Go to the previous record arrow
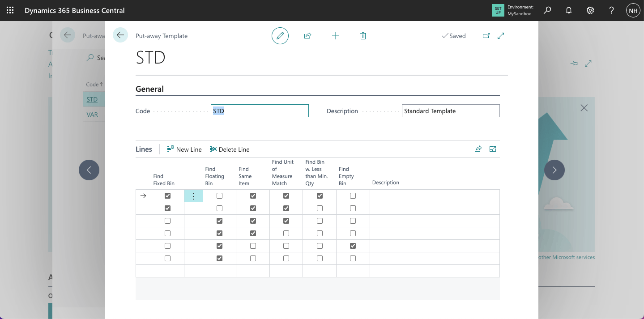Viewport: 644px width, 319px height. click(x=89, y=170)
